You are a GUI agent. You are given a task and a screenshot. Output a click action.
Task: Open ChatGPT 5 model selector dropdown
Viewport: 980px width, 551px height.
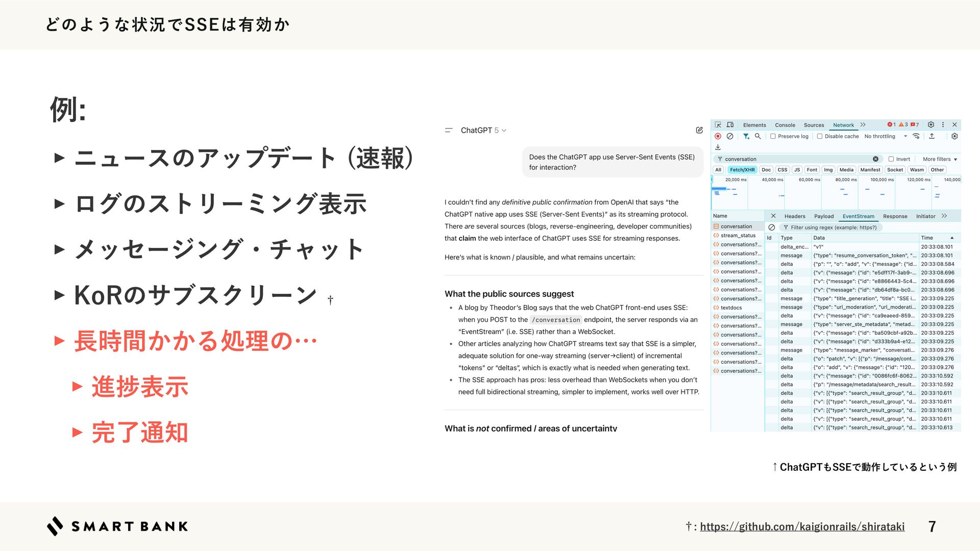pos(483,131)
